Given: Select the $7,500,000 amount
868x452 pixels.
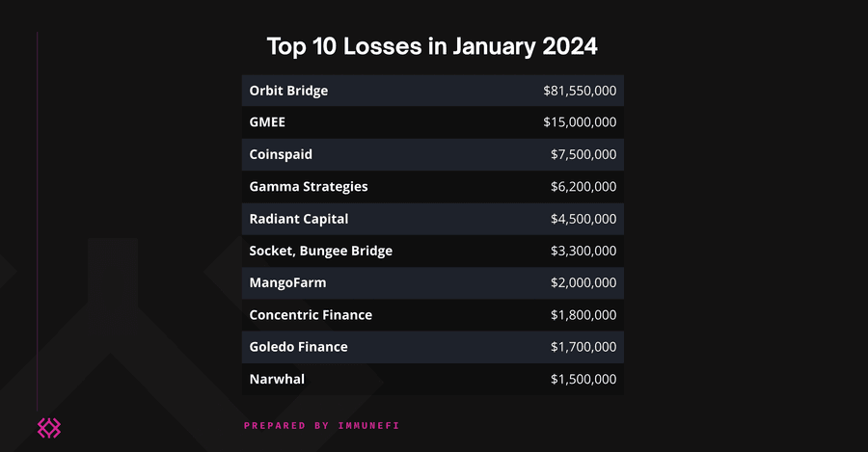Looking at the screenshot, I should click(x=583, y=154).
